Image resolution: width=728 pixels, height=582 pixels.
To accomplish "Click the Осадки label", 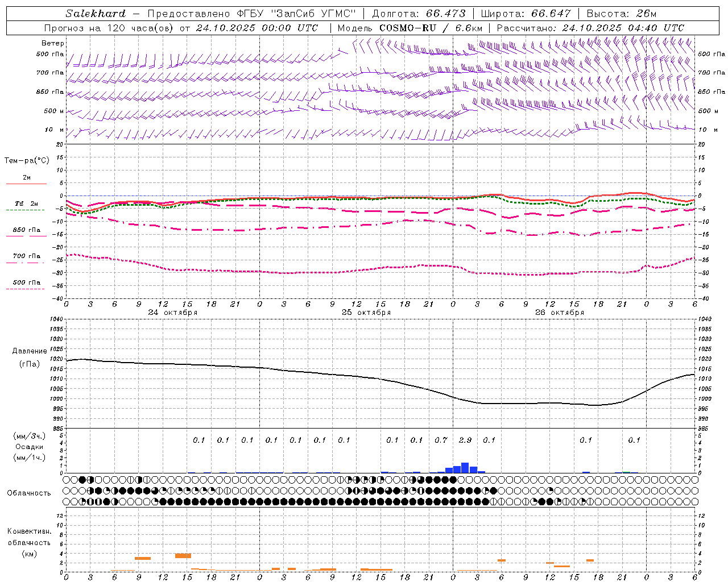I will pos(29,447).
